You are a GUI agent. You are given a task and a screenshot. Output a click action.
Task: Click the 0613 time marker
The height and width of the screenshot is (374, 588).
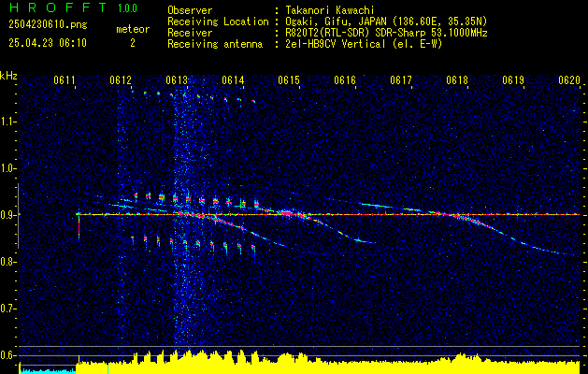[x=177, y=80]
